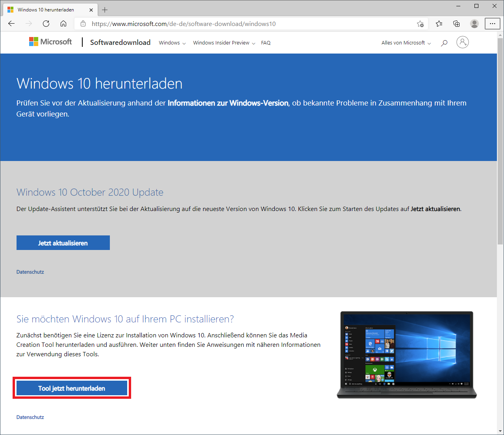Viewport: 504px width, 435px height.
Task: Click the Tool jetzt herunterladen button
Action: point(72,388)
